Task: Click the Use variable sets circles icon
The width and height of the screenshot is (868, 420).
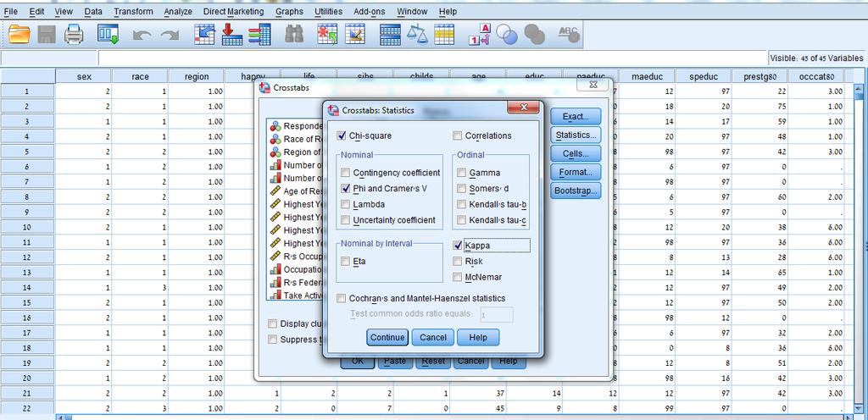Action: coord(507,35)
